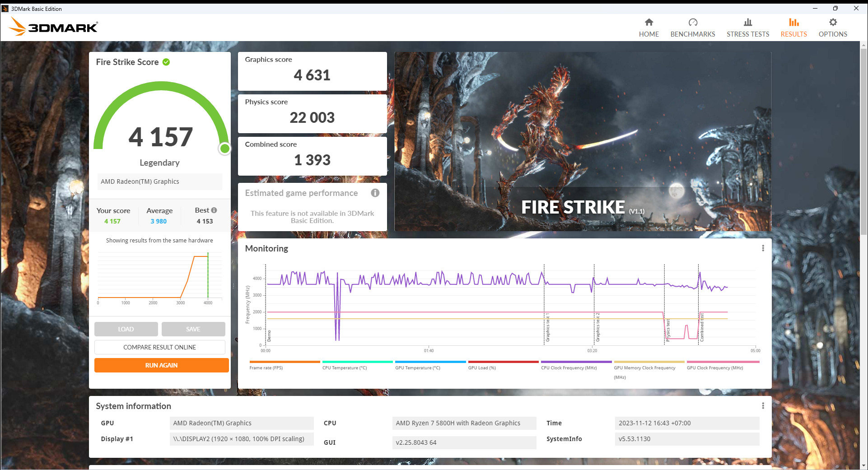Click the Average score 3 980
This screenshot has width=868, height=470.
[159, 221]
